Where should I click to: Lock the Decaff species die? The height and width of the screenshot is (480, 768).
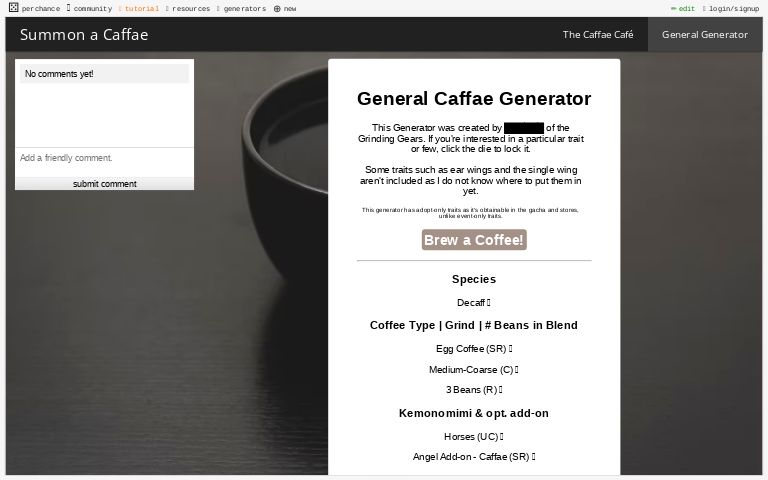tap(488, 303)
